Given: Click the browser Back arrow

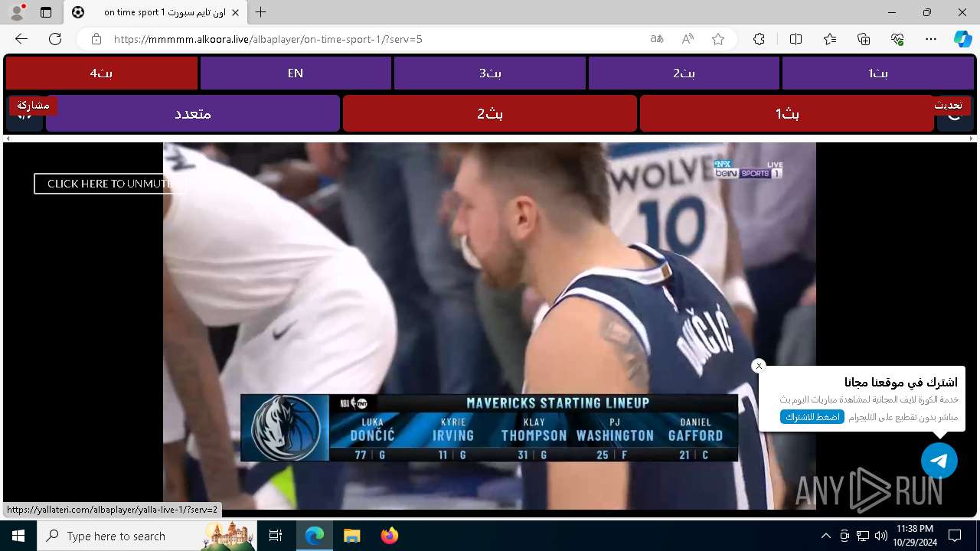Looking at the screenshot, I should 21,39.
